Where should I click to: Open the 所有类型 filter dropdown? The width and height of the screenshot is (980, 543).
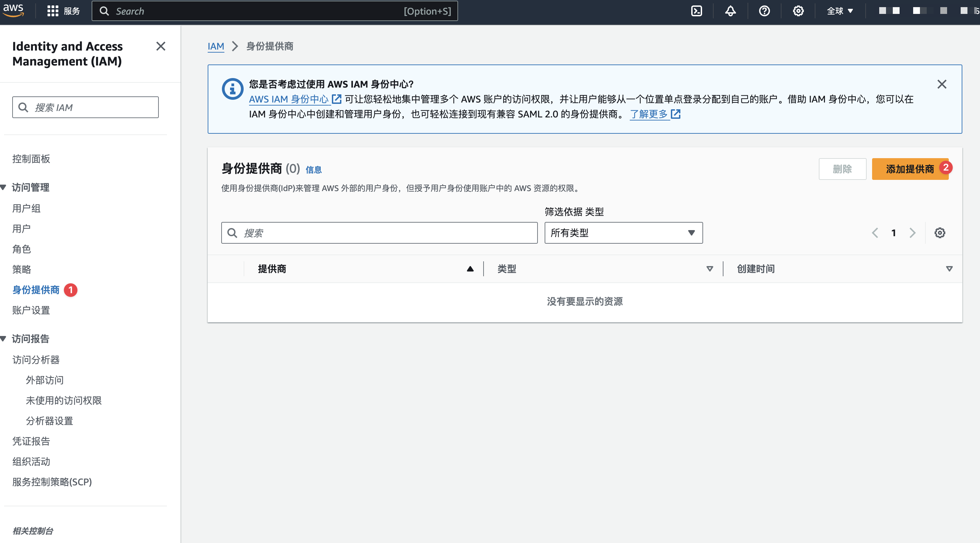point(623,233)
